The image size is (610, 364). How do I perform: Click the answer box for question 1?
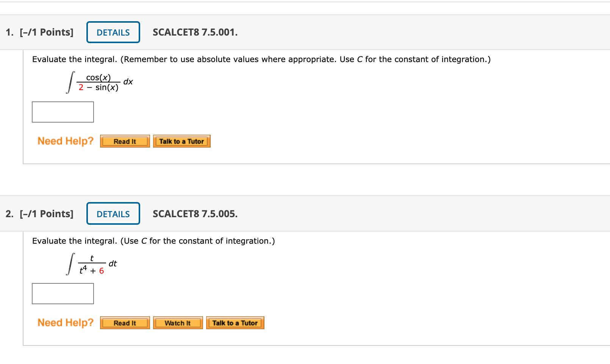click(x=63, y=112)
